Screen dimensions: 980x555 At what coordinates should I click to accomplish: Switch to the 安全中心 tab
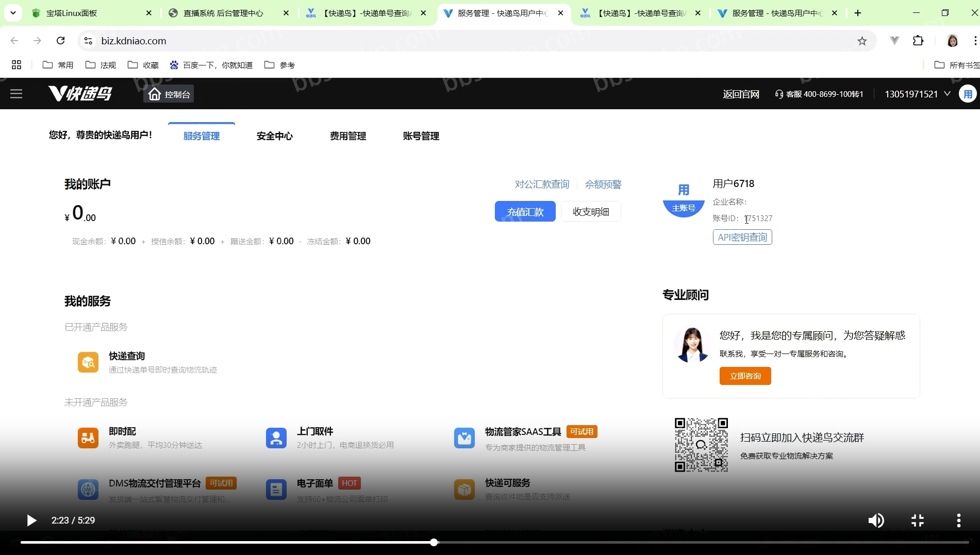pos(275,136)
